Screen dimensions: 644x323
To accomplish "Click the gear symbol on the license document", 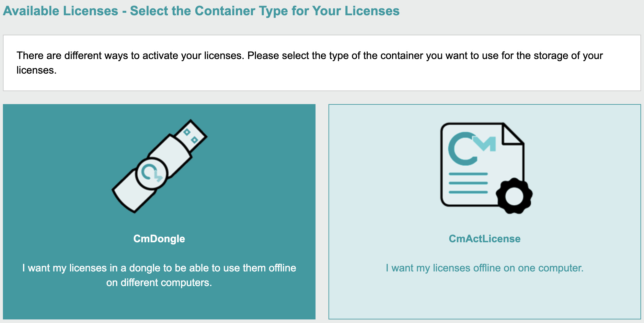I will point(514,196).
